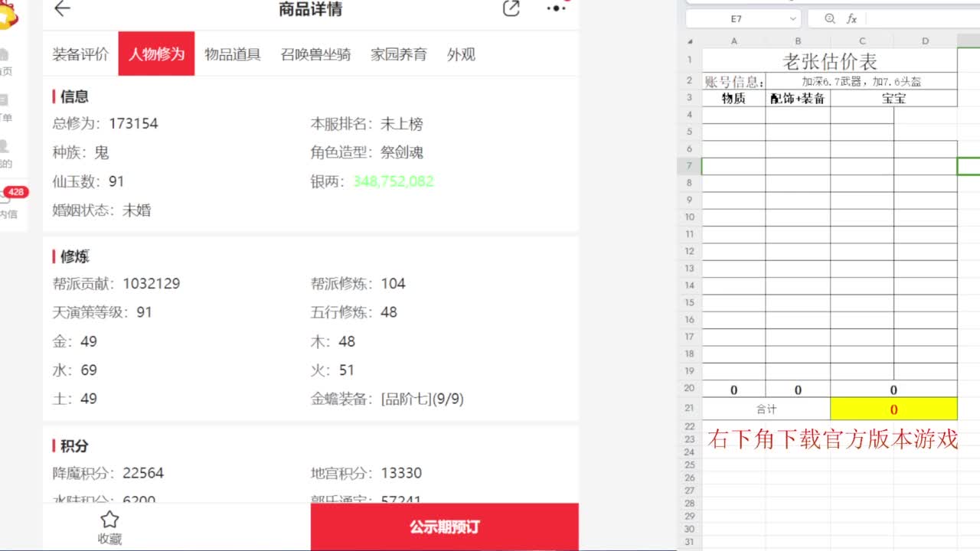The width and height of the screenshot is (980, 551).
Task: Switch to the 装备评价 tab
Action: click(x=80, y=54)
